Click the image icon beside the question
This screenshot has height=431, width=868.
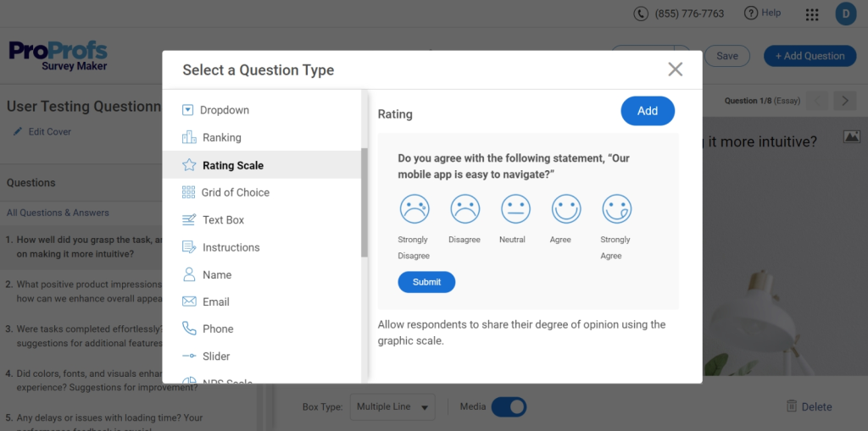click(x=852, y=136)
